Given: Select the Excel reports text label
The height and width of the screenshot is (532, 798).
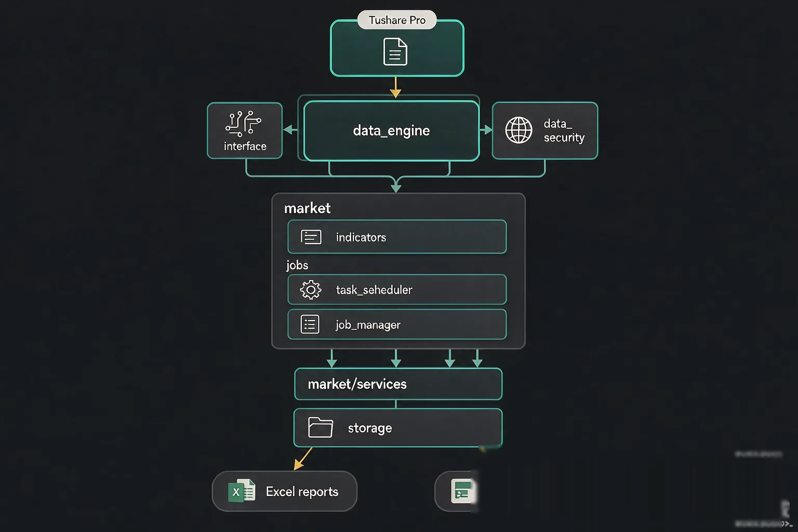Looking at the screenshot, I should [x=302, y=491].
